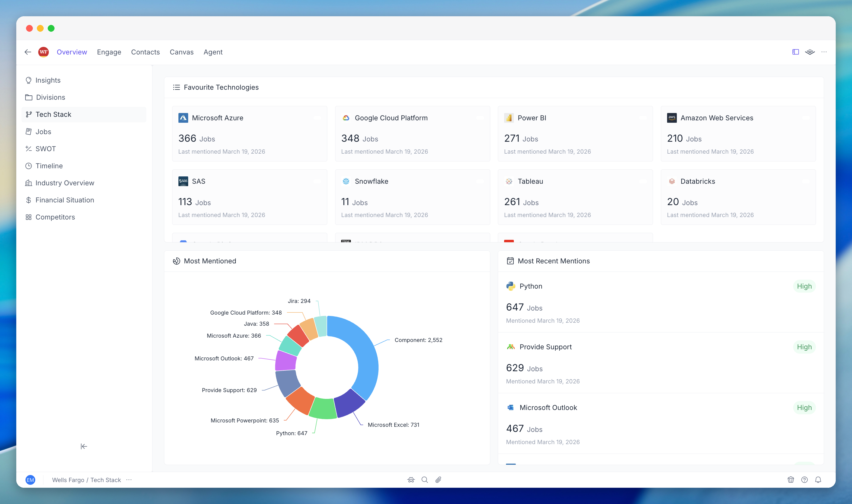The height and width of the screenshot is (504, 852).
Task: Switch to the Contacts tab
Action: coord(145,52)
